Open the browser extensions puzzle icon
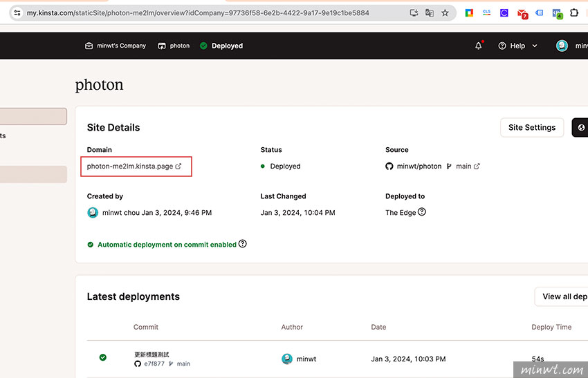 (573, 13)
